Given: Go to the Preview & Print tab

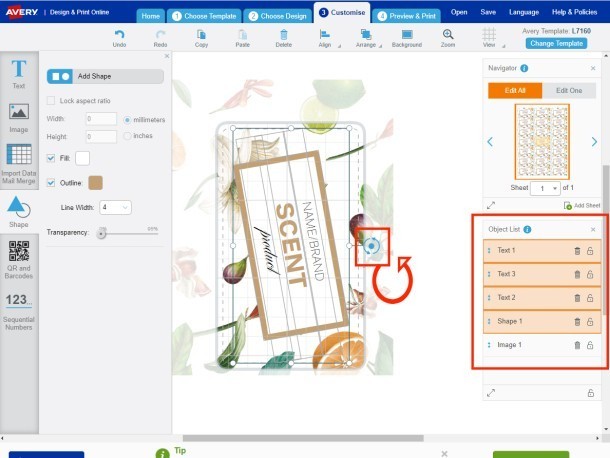Looking at the screenshot, I should (408, 16).
